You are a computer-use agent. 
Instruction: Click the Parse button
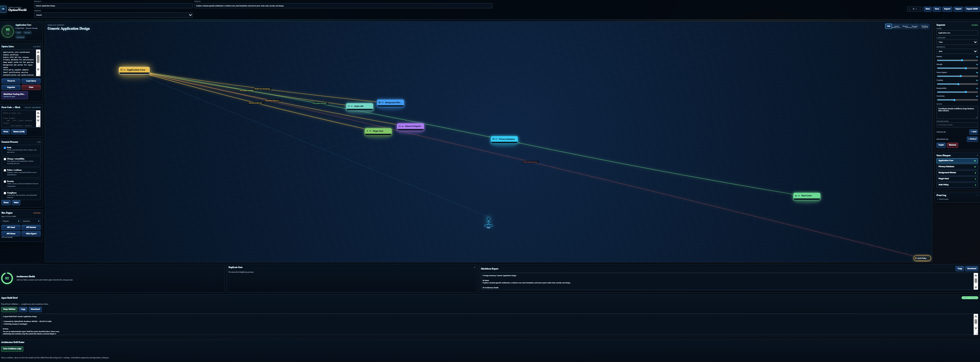pyautogui.click(x=5, y=132)
